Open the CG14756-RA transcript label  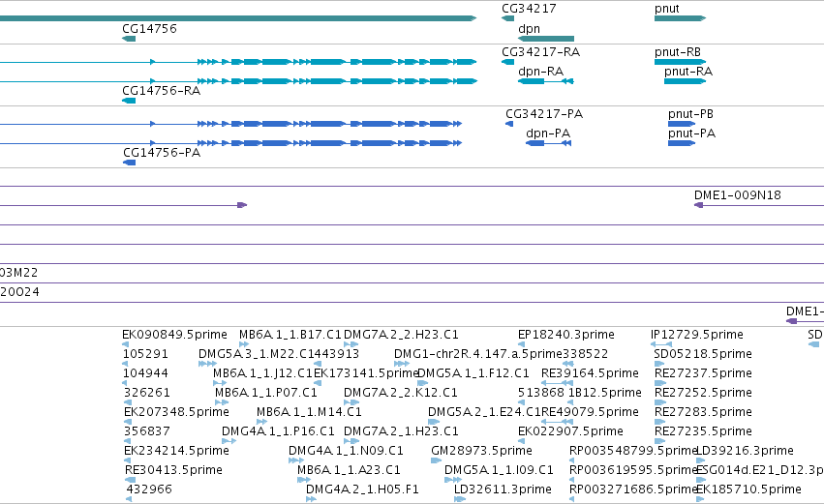[x=162, y=90]
